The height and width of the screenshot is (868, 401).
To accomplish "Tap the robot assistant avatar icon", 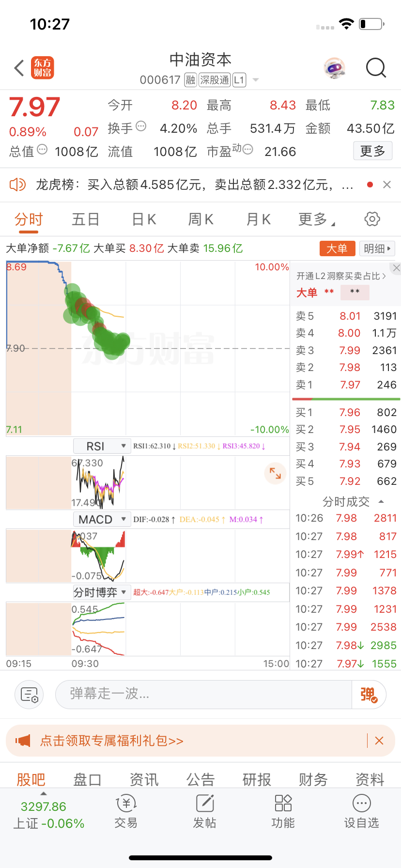I will tap(334, 68).
